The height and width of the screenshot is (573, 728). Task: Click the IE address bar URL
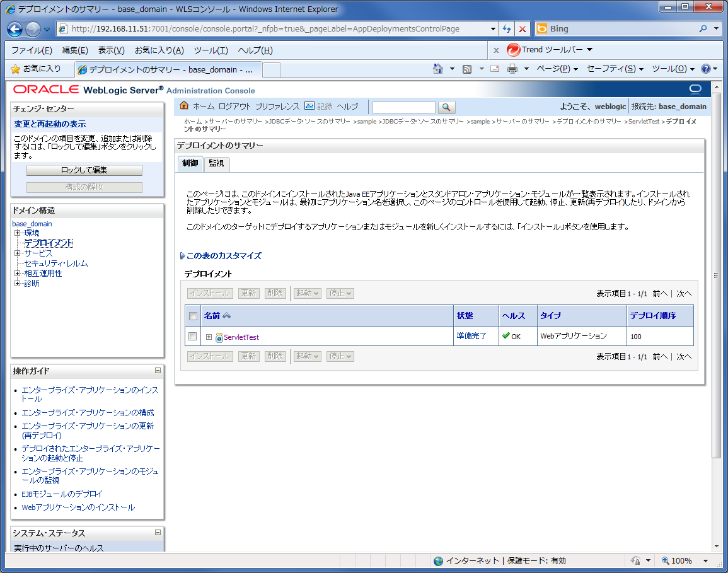click(x=265, y=29)
